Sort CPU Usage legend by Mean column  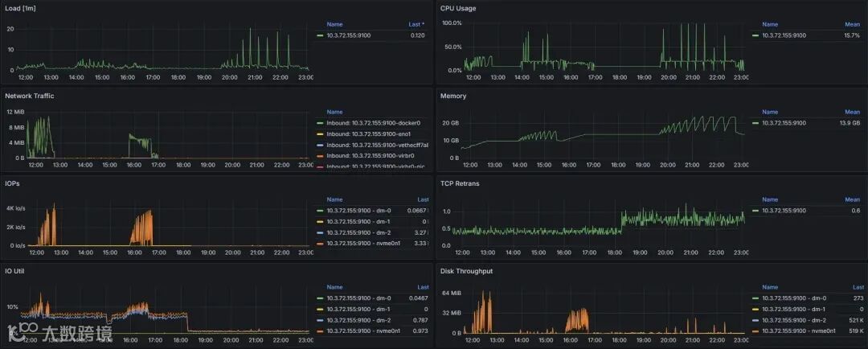(853, 24)
